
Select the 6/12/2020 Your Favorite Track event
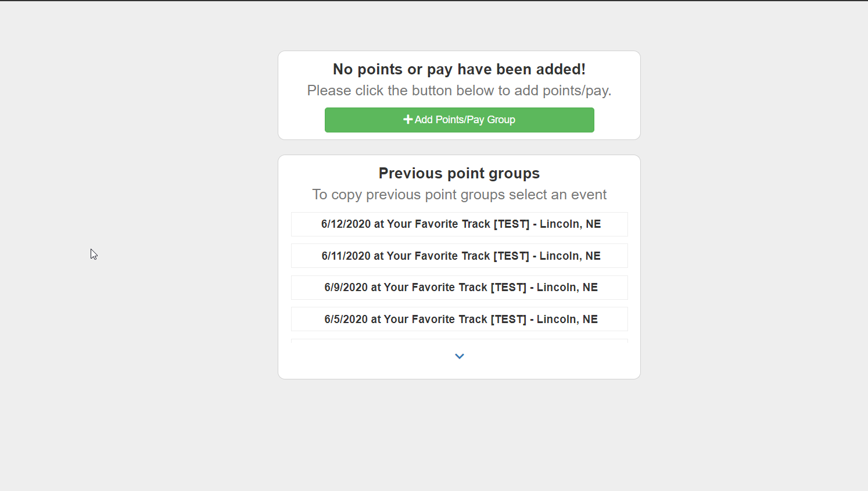[459, 224]
